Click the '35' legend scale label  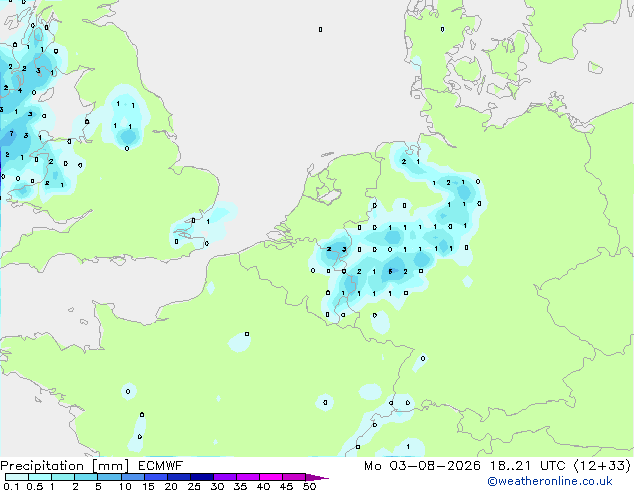pos(240,486)
